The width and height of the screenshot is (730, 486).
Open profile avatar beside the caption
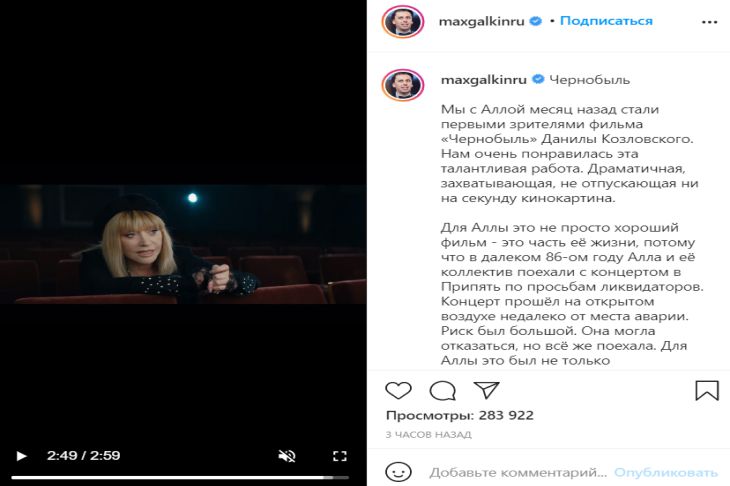[x=403, y=84]
